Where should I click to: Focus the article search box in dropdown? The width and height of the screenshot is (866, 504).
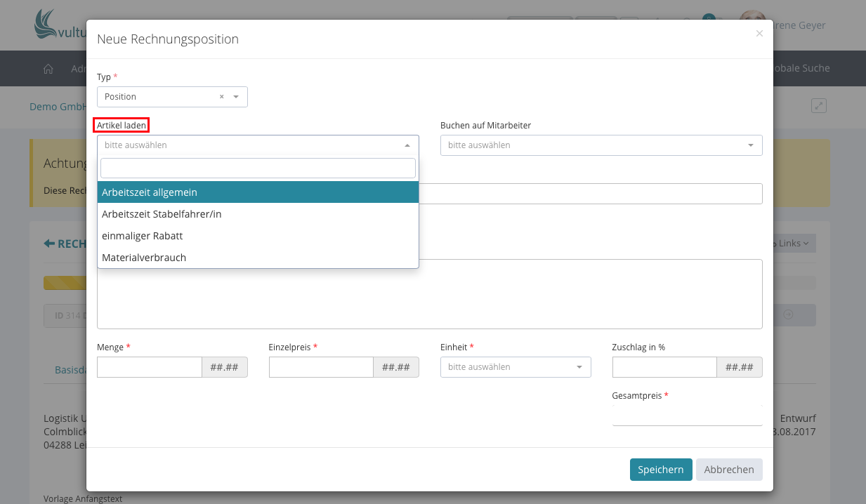[x=258, y=168]
